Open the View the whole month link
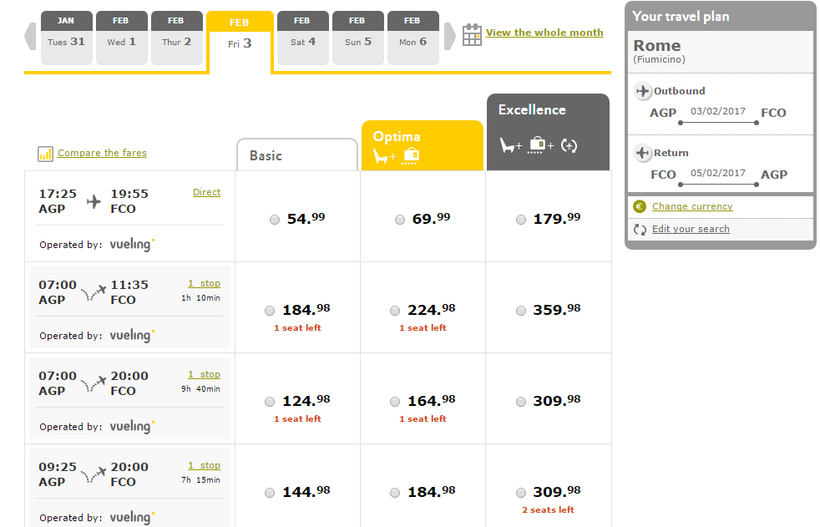This screenshot has height=527, width=820. point(544,33)
